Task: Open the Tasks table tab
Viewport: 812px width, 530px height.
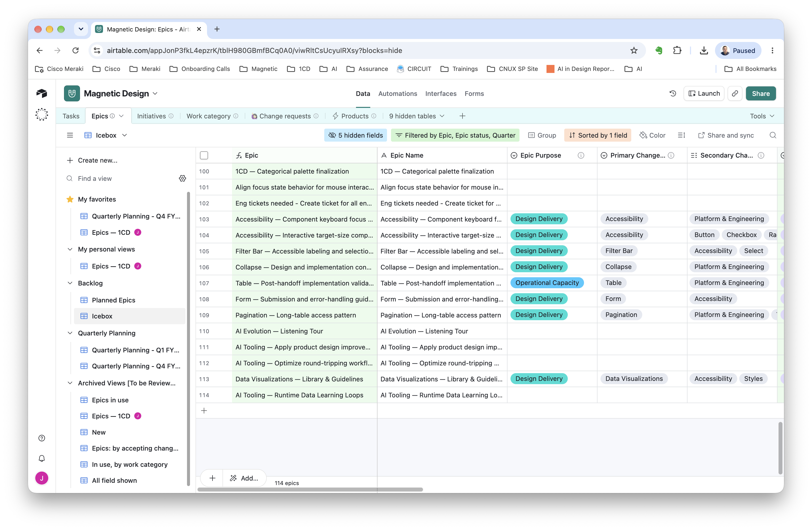Action: click(71, 116)
